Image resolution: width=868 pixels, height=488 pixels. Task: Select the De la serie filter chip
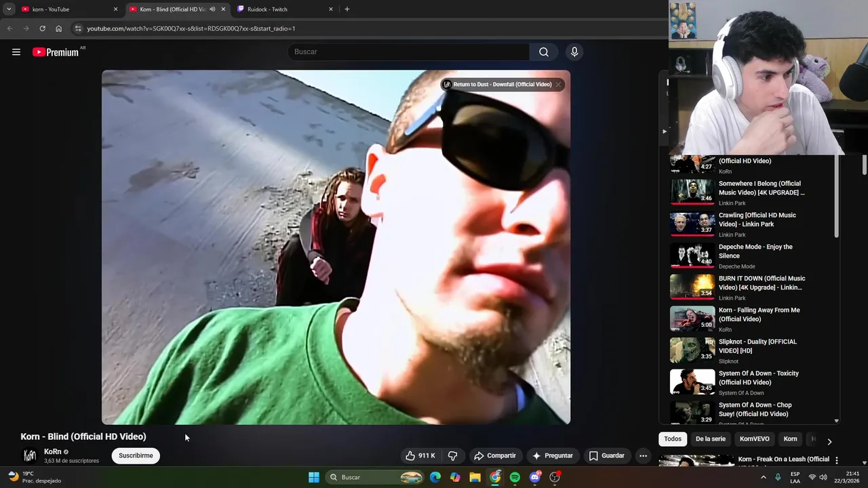click(710, 439)
